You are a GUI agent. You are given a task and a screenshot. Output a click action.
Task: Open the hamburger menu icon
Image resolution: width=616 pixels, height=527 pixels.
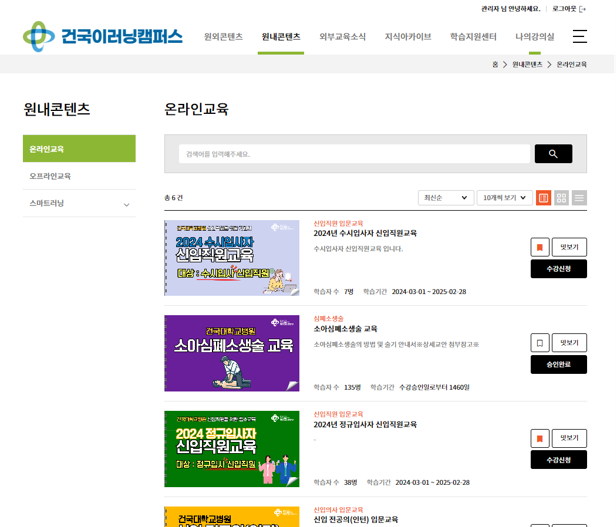pos(579,37)
